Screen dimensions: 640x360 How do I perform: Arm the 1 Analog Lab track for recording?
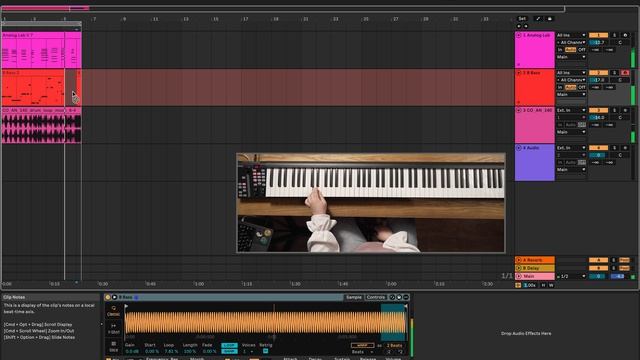pyautogui.click(x=625, y=36)
